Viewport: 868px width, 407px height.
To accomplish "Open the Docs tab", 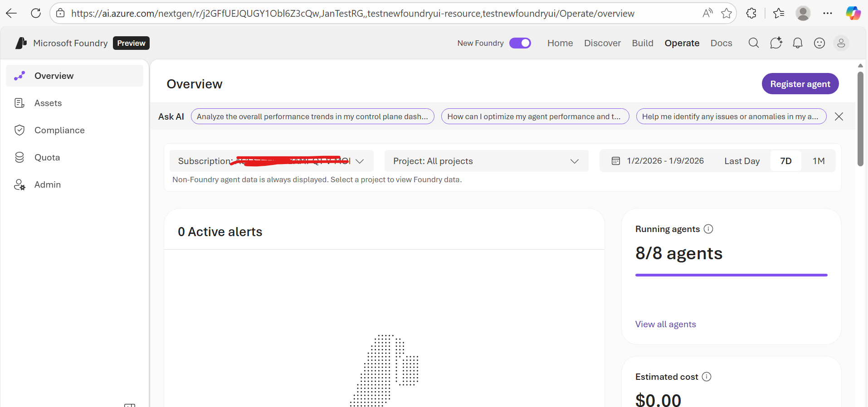I will point(722,43).
